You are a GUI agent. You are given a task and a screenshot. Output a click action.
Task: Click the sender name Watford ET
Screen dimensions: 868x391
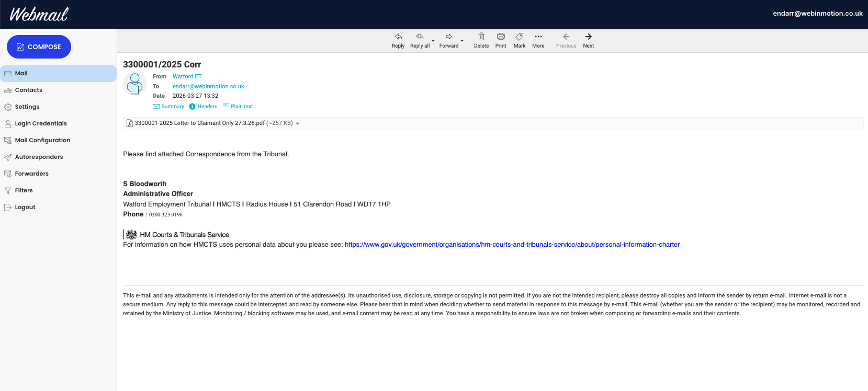tap(187, 76)
